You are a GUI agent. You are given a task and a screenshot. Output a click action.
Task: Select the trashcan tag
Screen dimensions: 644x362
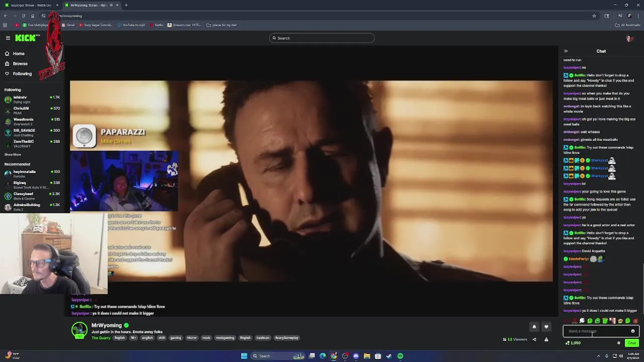tap(263, 338)
